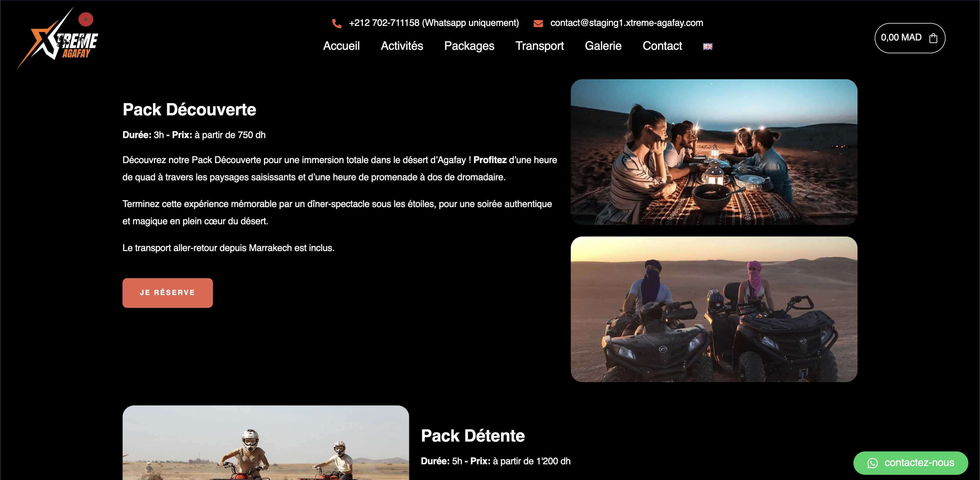Switch language using UK flag icon
The height and width of the screenshot is (480, 980).
[x=707, y=46]
